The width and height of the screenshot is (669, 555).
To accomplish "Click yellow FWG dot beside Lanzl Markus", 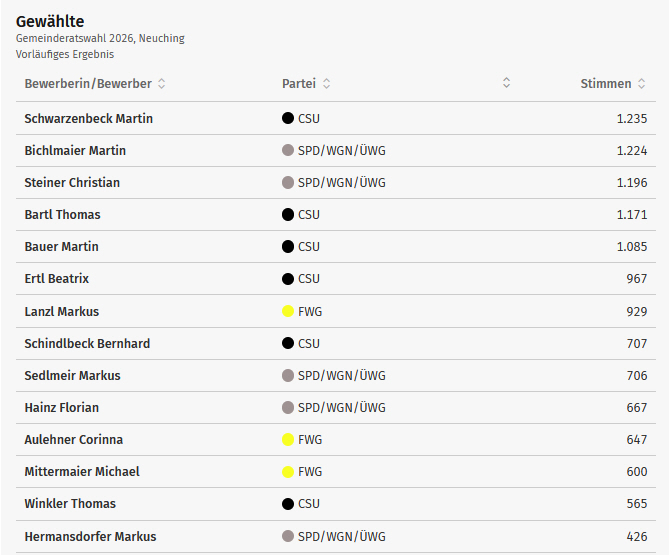I will pos(288,312).
